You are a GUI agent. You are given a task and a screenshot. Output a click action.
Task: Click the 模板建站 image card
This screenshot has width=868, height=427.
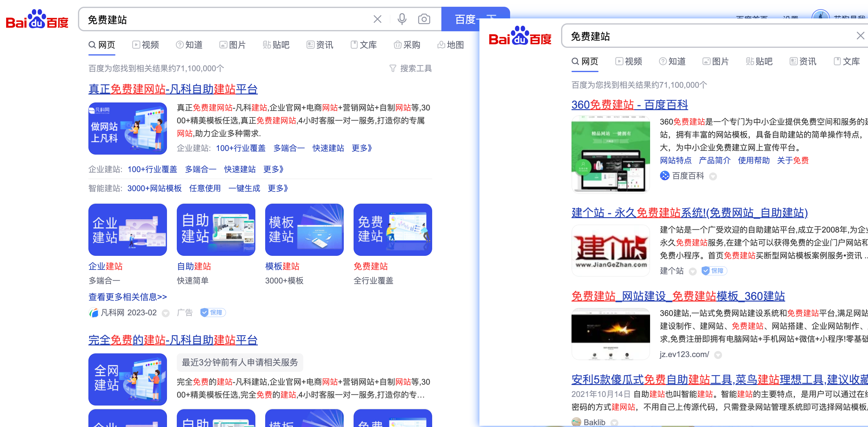(x=304, y=230)
